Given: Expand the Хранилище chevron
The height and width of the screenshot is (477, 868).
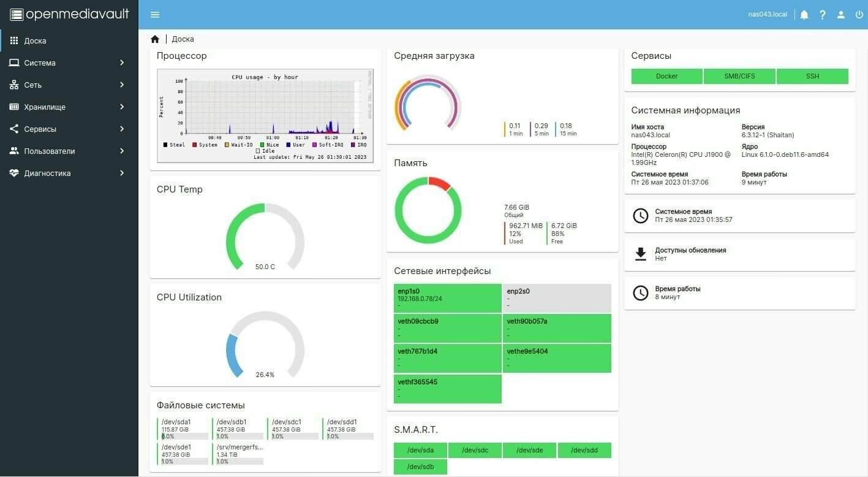Looking at the screenshot, I should [122, 107].
